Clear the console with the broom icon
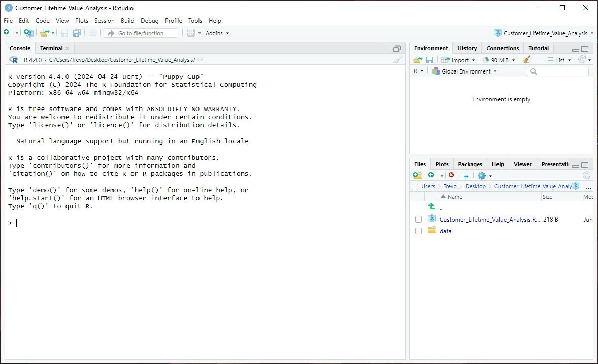 pos(397,60)
